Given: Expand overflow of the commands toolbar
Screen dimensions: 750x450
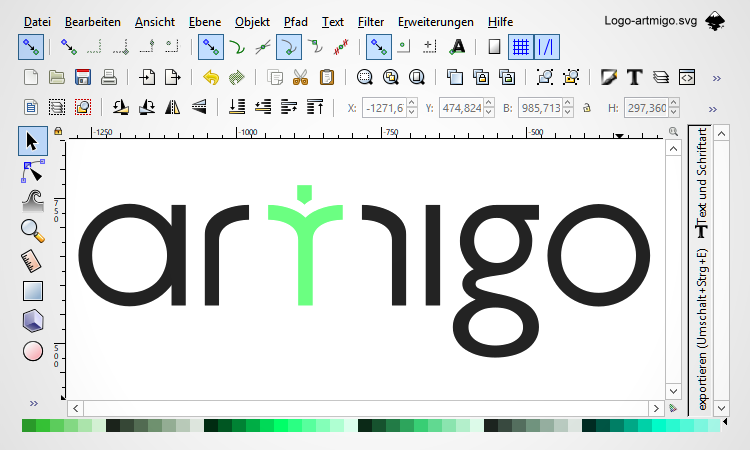Looking at the screenshot, I should [717, 78].
